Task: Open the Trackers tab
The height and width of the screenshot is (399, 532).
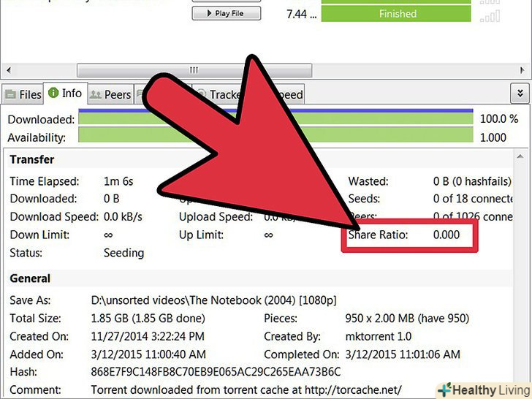Action: coord(220,94)
